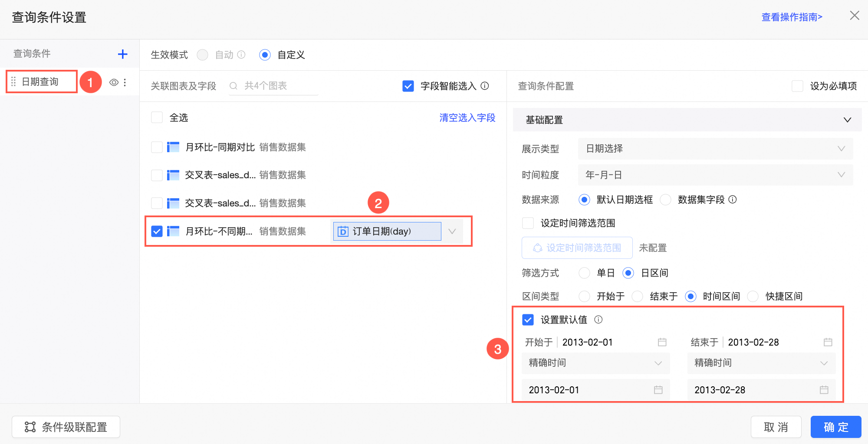
Task: Select the 自动 effective mode radio
Action: [x=202, y=55]
